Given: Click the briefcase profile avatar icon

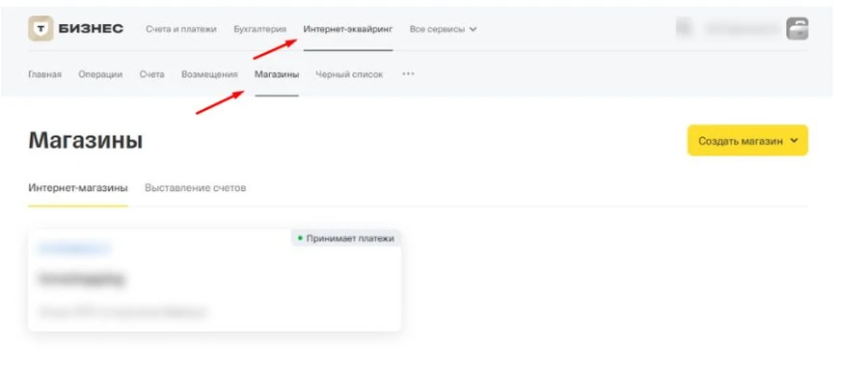Looking at the screenshot, I should (x=798, y=29).
